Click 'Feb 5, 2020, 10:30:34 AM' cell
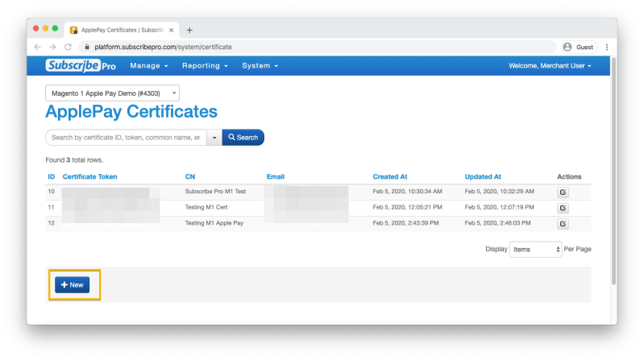This screenshot has height=360, width=644. pyautogui.click(x=407, y=192)
